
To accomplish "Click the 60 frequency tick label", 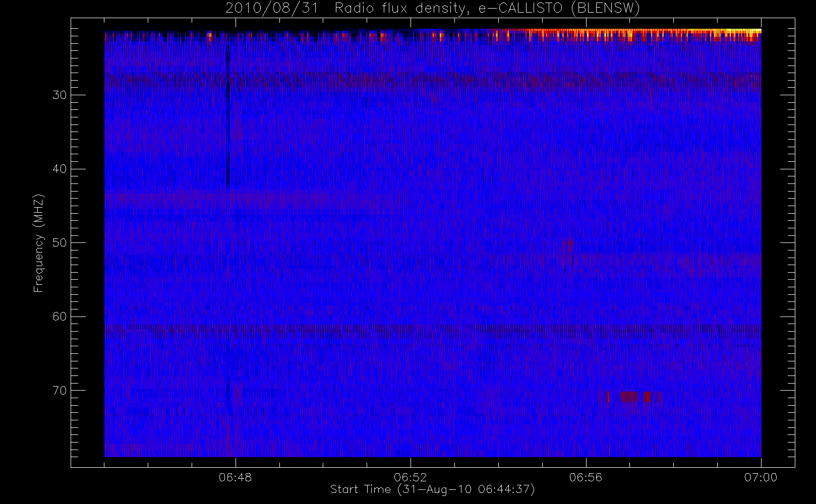I will pos(60,317).
